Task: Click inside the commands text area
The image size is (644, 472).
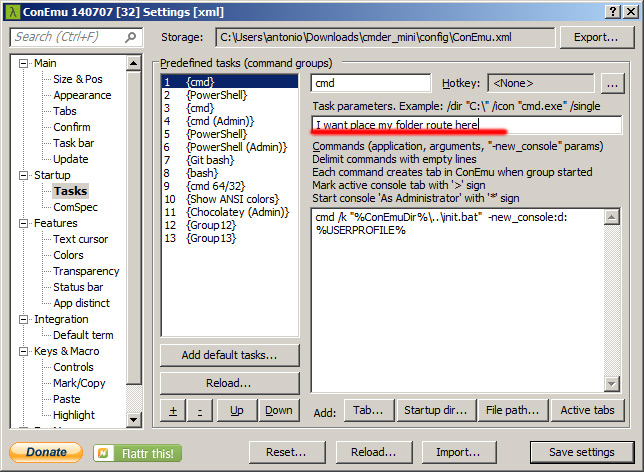Action: coord(458,300)
